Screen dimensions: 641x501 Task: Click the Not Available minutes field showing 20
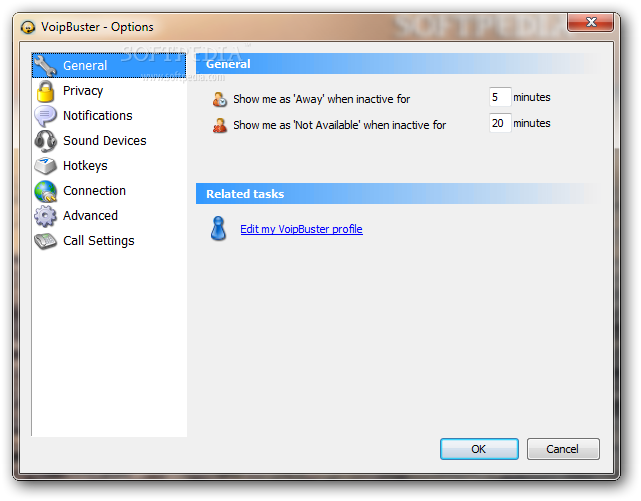coord(500,123)
